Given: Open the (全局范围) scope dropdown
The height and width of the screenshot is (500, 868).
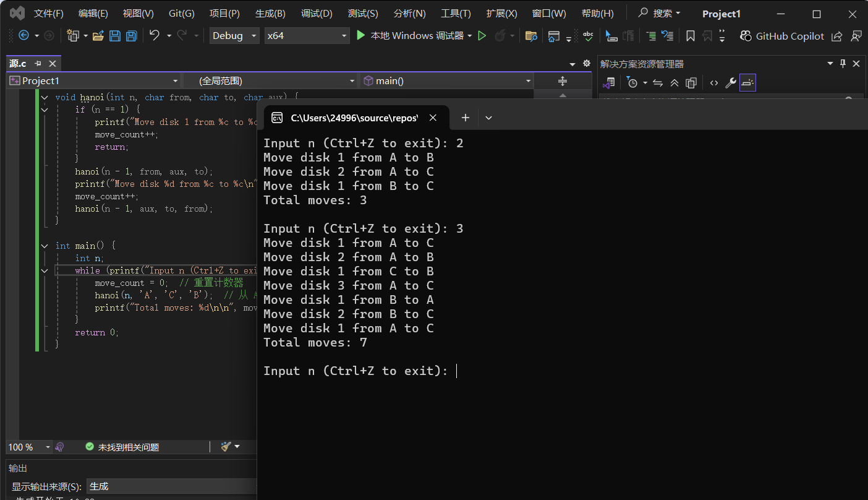Looking at the screenshot, I should pyautogui.click(x=271, y=80).
